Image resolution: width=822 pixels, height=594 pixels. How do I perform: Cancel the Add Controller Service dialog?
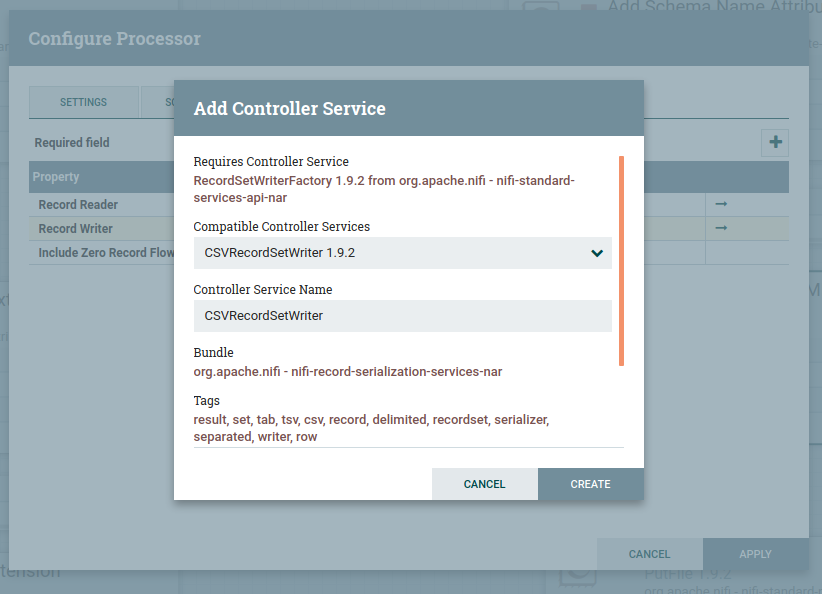484,484
